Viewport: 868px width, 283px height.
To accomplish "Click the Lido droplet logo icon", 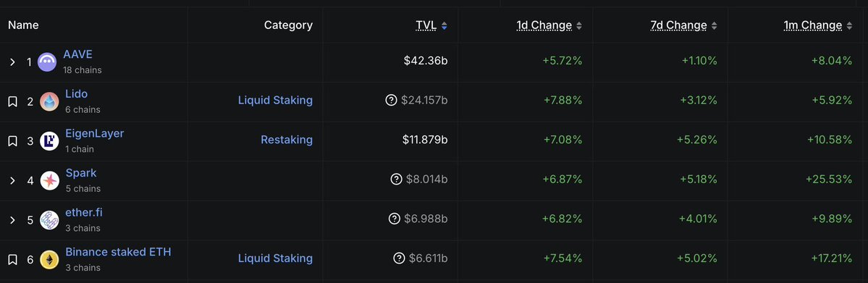I will coord(49,101).
